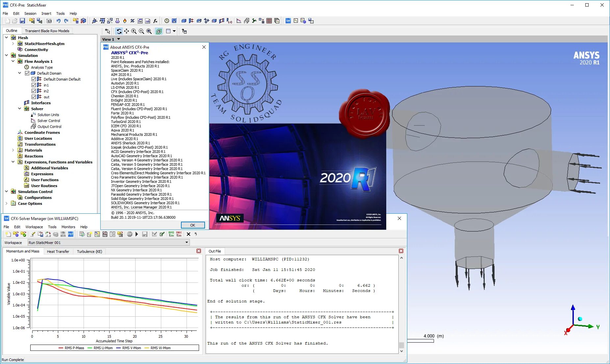This screenshot has width=610, height=364.
Task: Expand the StaticMixerMesh.gtm node
Action: click(13, 43)
